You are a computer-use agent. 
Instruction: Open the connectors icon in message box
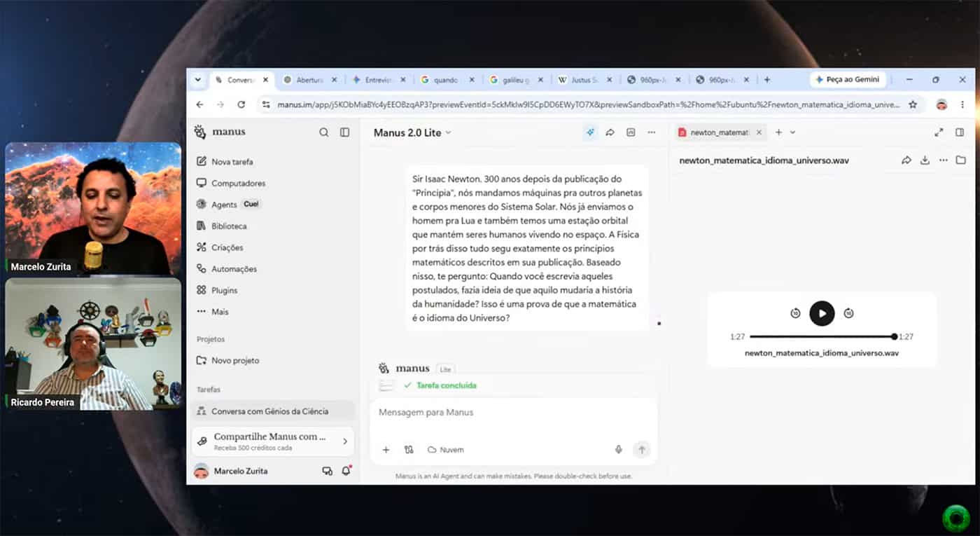coord(409,450)
